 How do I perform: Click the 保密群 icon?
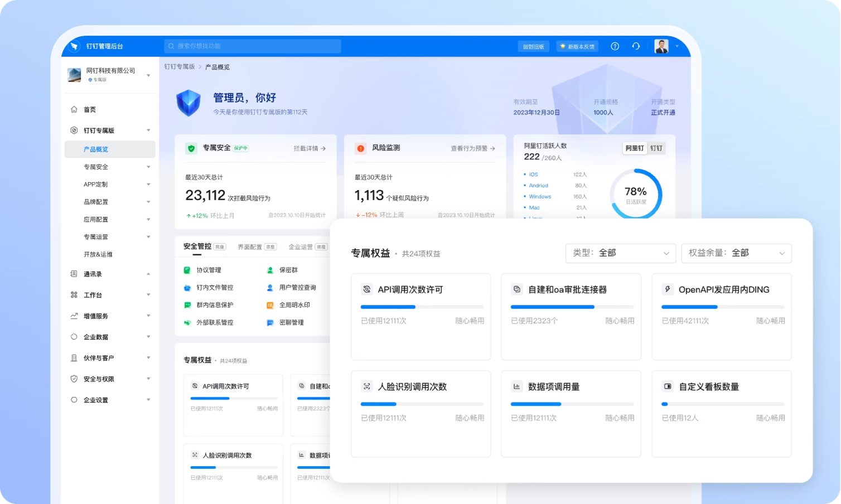270,270
